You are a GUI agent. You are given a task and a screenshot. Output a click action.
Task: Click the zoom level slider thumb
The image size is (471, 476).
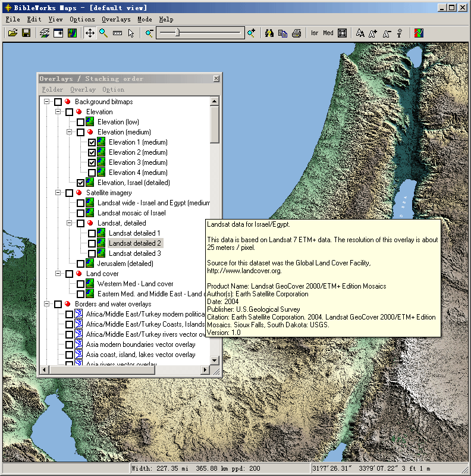click(178, 33)
